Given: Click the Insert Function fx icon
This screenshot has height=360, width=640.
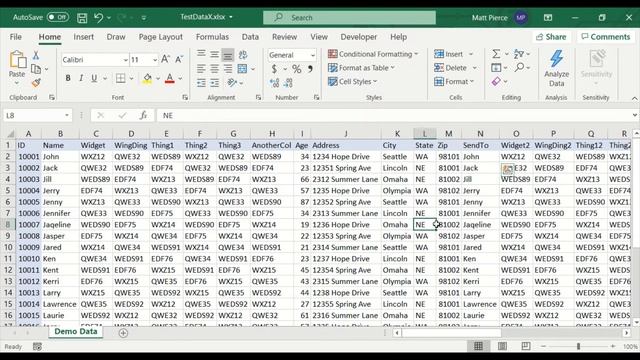Looking at the screenshot, I should tap(143, 116).
